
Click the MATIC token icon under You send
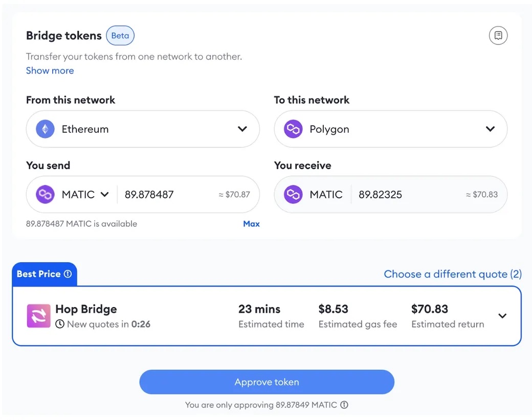45,194
